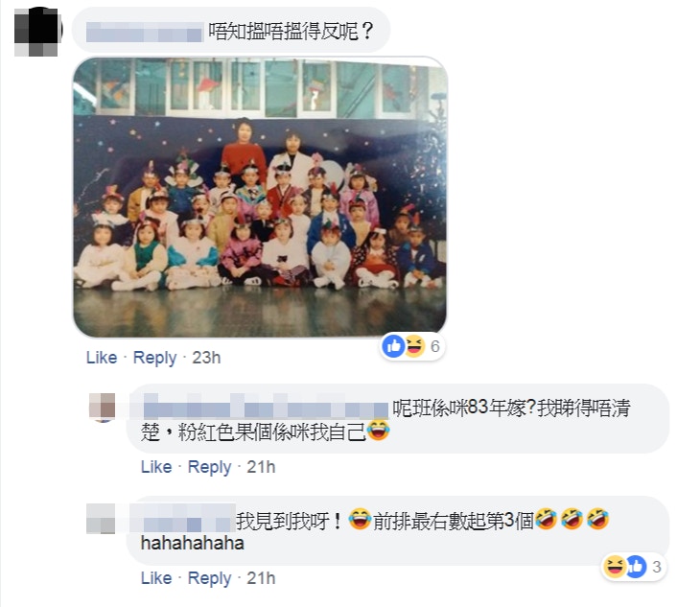This screenshot has width=700, height=607.
Task: Reply to the comment mentioning 粉紅色
Action: point(209,467)
